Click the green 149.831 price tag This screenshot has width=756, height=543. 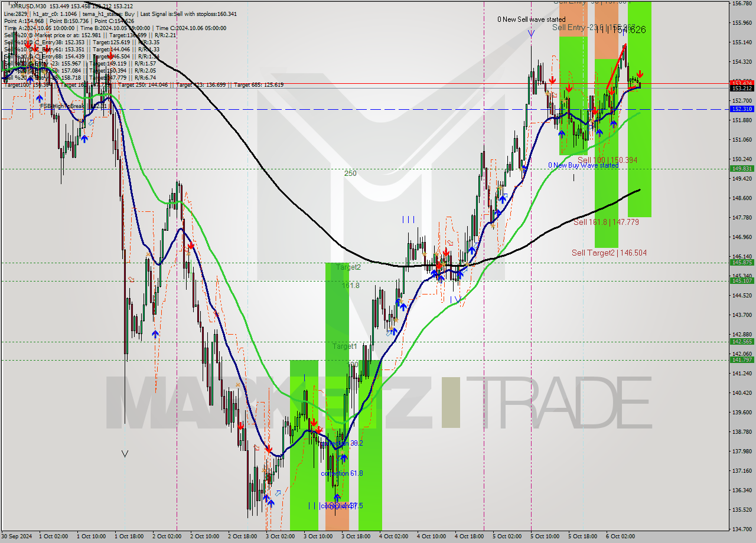point(742,169)
